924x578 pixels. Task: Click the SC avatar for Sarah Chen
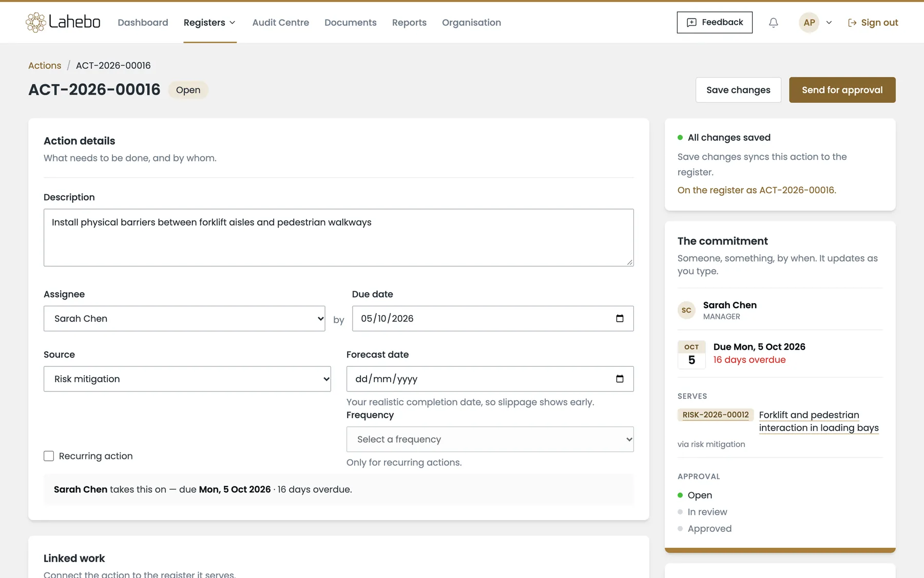coord(686,310)
